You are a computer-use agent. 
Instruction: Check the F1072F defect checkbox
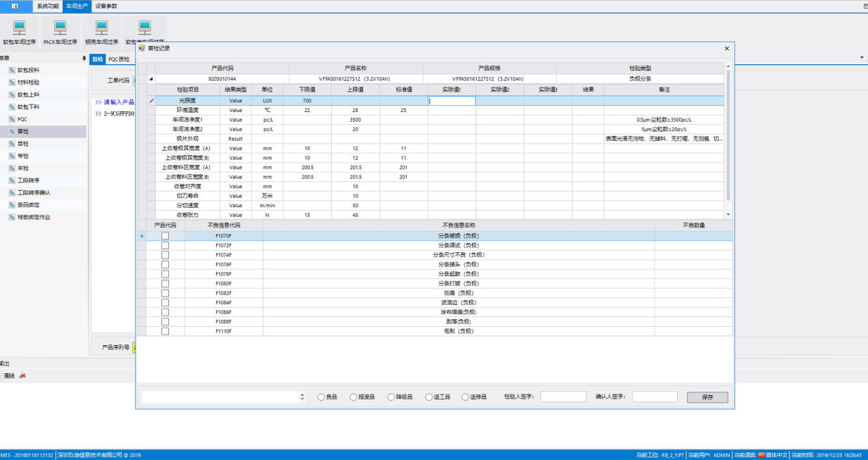click(165, 245)
